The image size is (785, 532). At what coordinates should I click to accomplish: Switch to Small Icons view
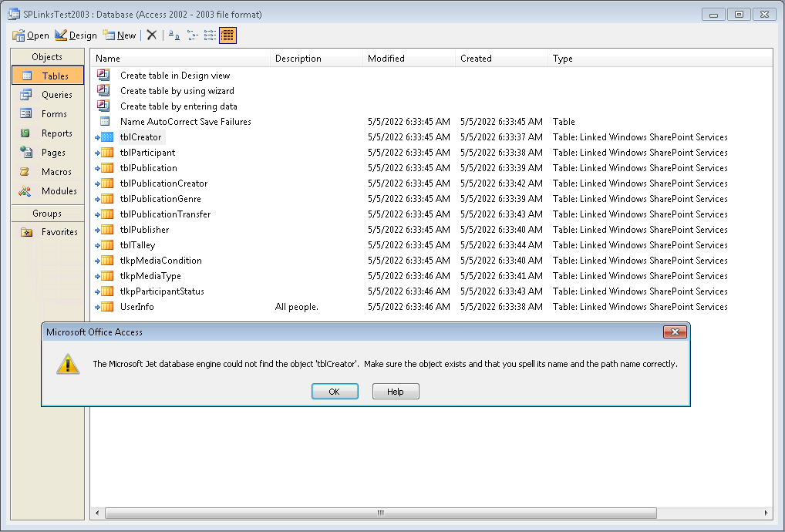[193, 35]
